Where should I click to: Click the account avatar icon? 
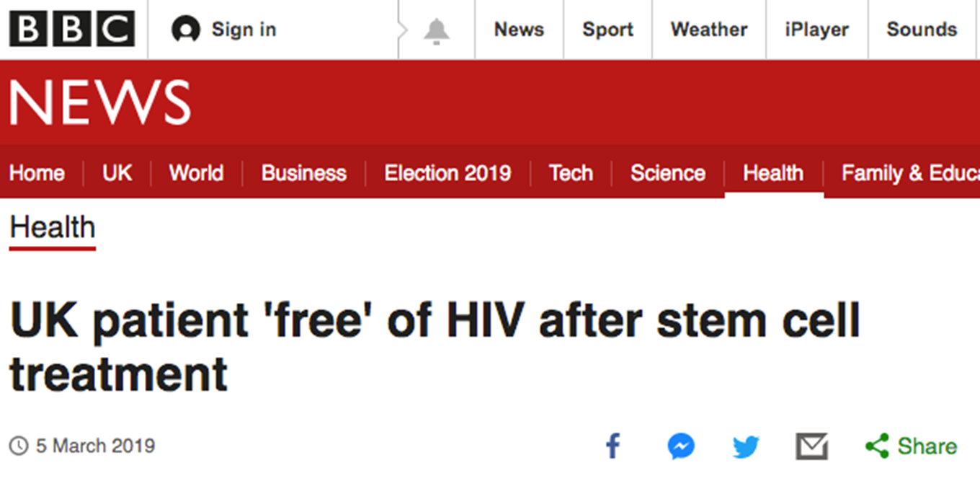pos(185,30)
